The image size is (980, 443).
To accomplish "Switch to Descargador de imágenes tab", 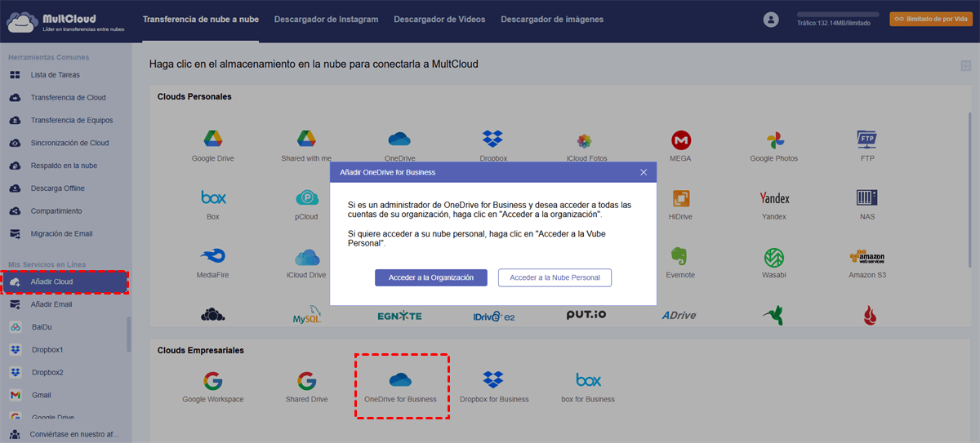I will 553,19.
